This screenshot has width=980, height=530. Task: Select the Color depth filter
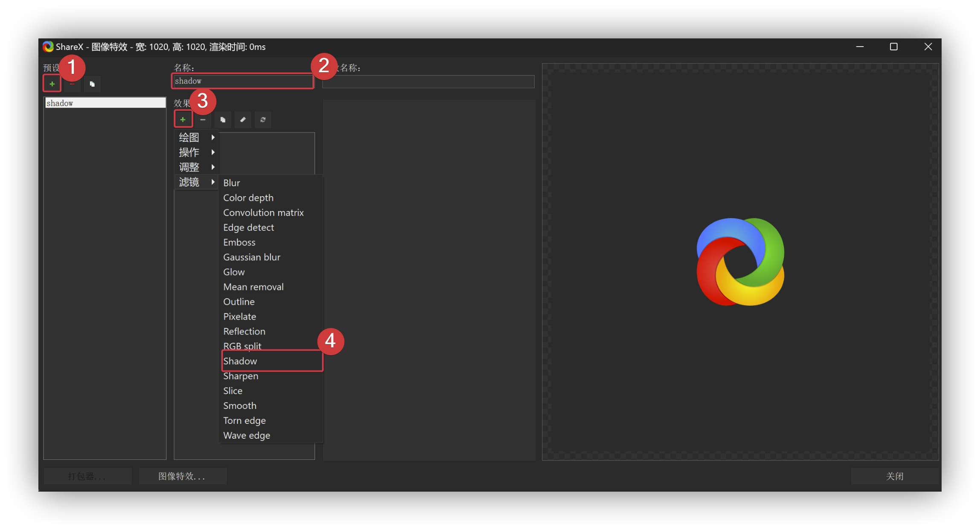271,198
